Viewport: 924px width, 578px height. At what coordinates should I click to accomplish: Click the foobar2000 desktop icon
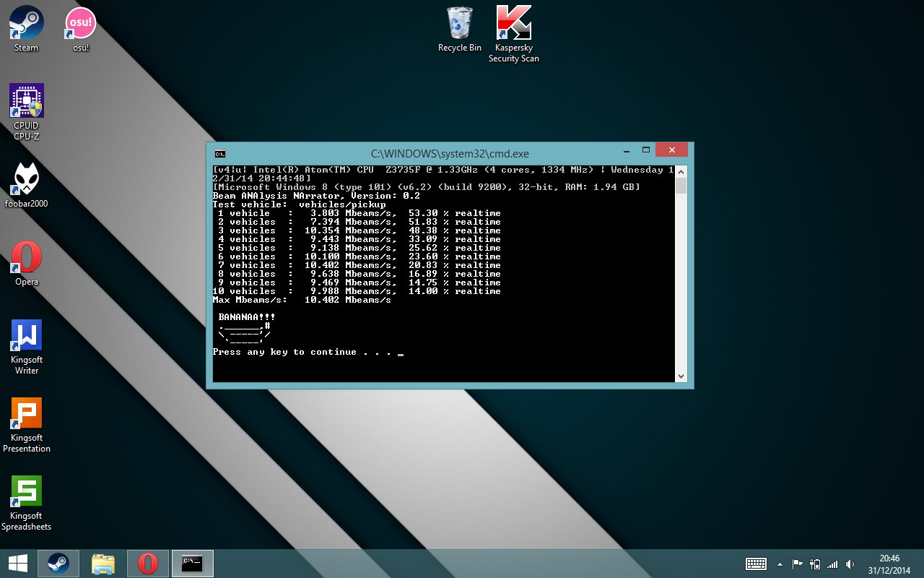tap(27, 179)
